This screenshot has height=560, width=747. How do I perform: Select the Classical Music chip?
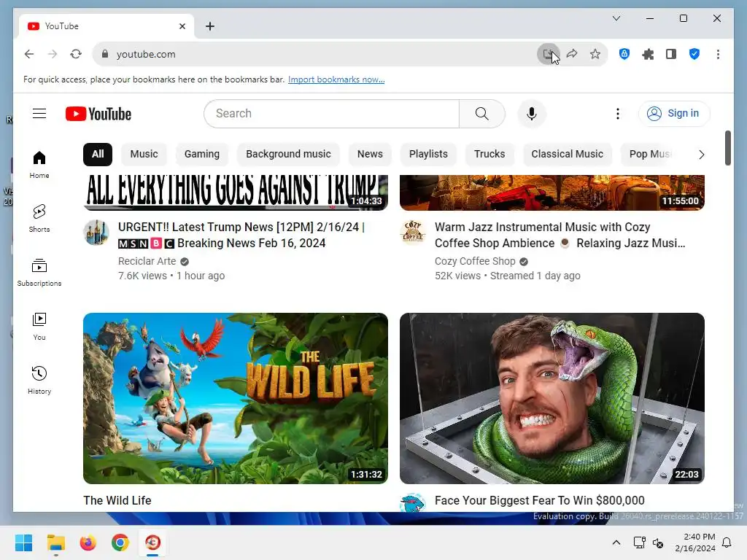567,155
